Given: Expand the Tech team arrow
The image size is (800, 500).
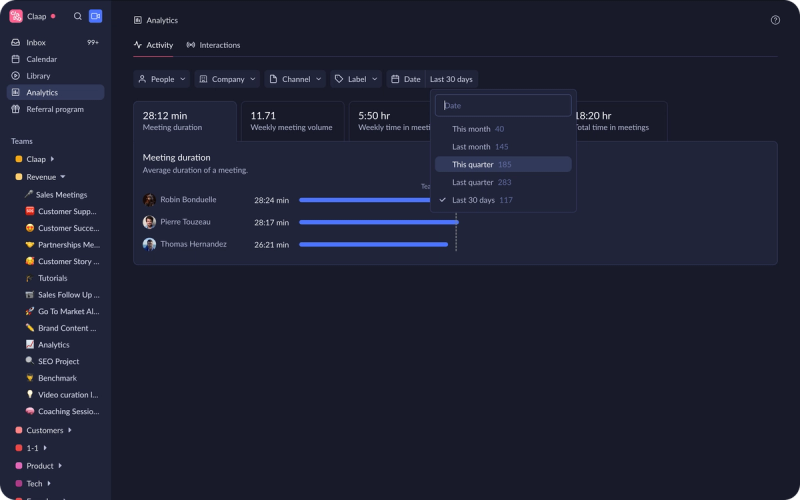Looking at the screenshot, I should click(49, 484).
